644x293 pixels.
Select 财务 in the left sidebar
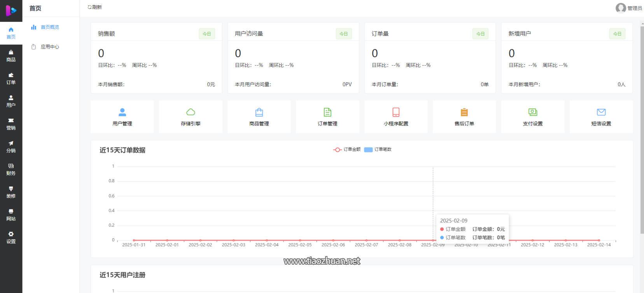pos(11,169)
